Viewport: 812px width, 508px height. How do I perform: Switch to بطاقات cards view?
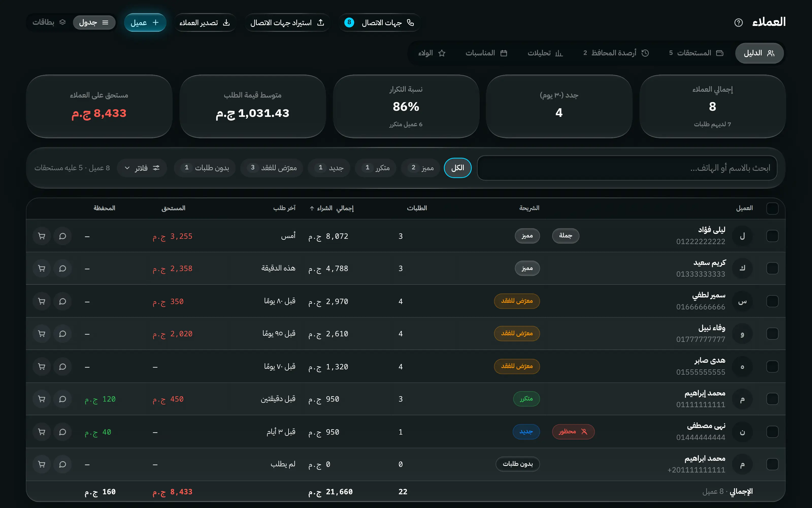click(x=49, y=22)
